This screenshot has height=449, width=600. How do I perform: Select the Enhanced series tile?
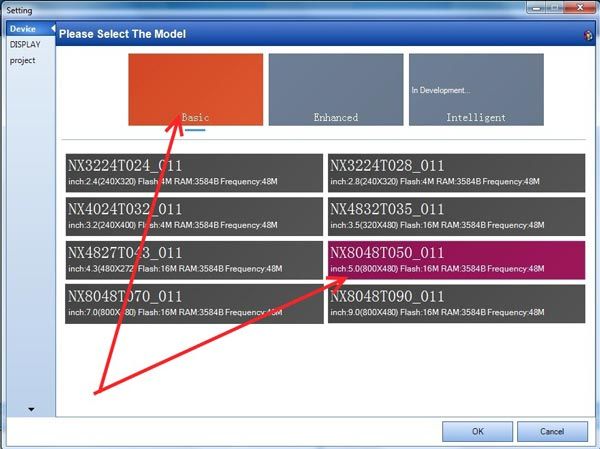(335, 89)
